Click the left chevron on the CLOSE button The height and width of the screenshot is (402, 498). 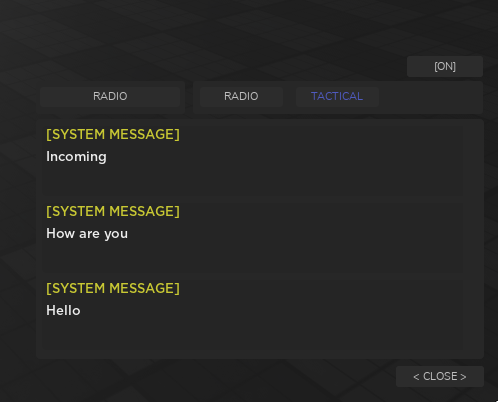click(x=416, y=377)
